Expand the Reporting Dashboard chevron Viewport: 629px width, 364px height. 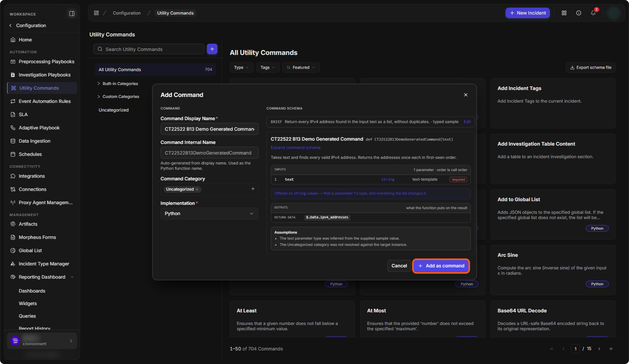(72, 277)
